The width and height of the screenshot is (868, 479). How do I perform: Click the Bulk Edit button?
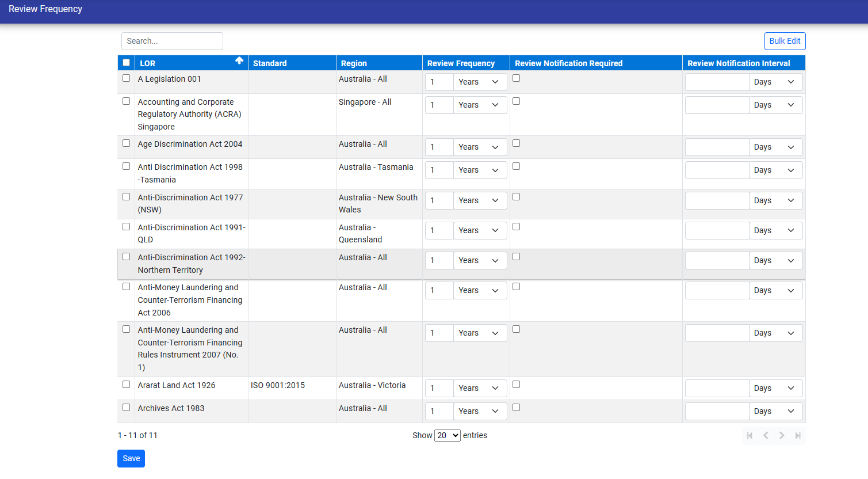[x=785, y=41]
